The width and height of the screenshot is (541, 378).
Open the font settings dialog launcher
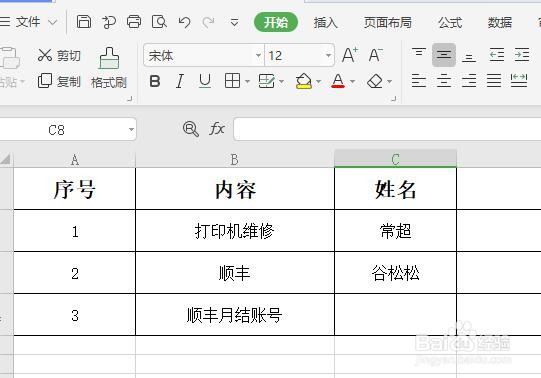coord(393,99)
